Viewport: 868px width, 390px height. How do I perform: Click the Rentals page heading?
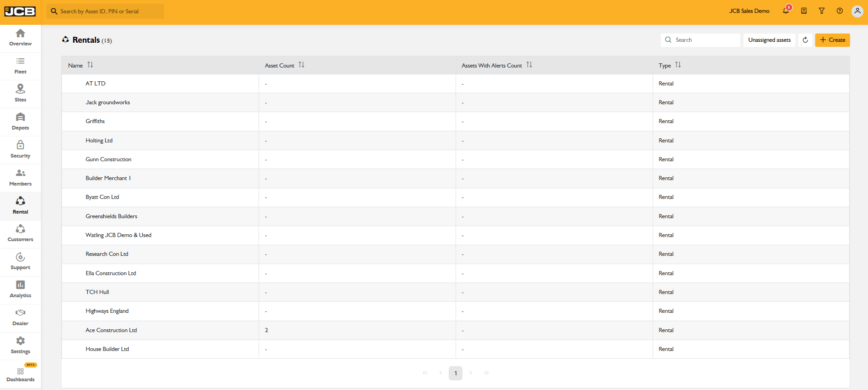(x=86, y=40)
